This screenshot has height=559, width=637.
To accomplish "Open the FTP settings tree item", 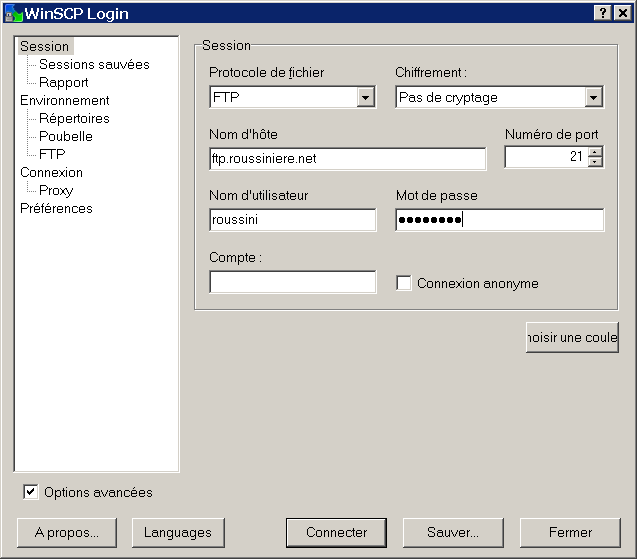I will point(52,154).
